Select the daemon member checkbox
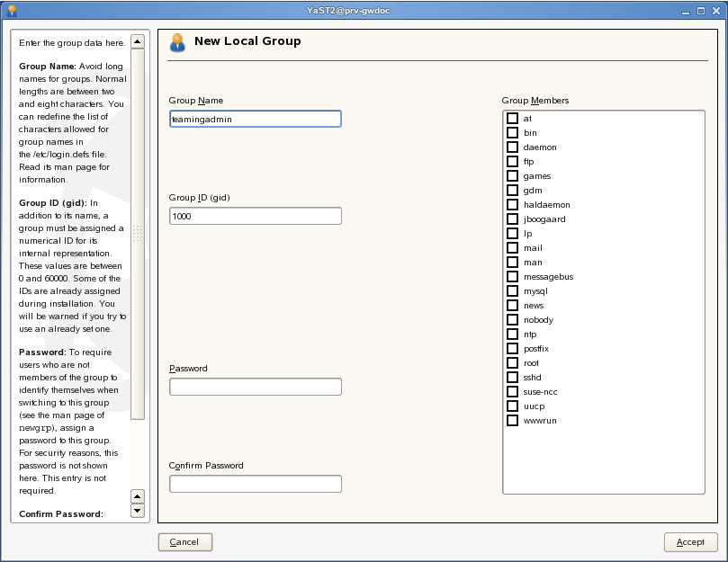The width and height of the screenshot is (728, 562). (x=512, y=147)
